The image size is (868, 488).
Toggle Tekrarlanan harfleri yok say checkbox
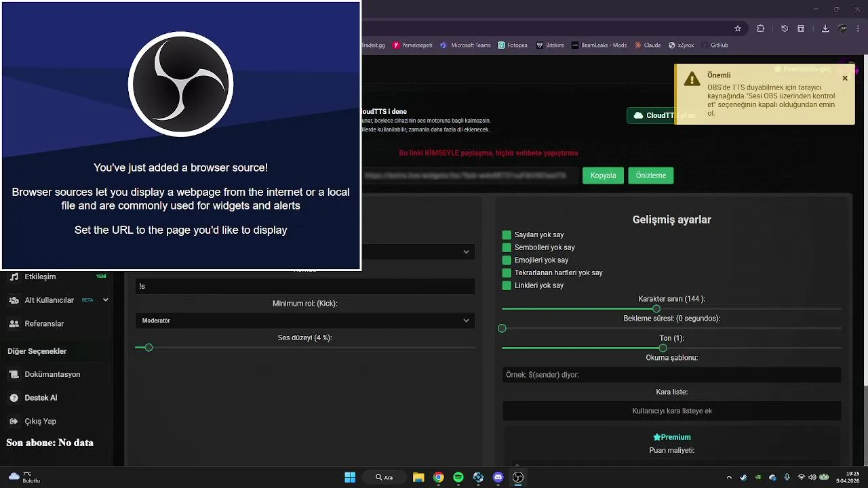point(507,272)
